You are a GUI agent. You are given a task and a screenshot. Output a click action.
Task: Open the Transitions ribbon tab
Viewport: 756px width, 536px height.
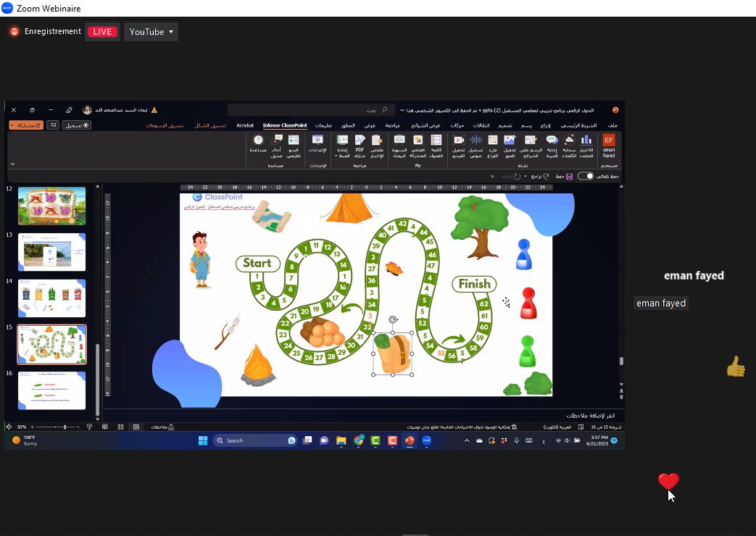coord(481,125)
